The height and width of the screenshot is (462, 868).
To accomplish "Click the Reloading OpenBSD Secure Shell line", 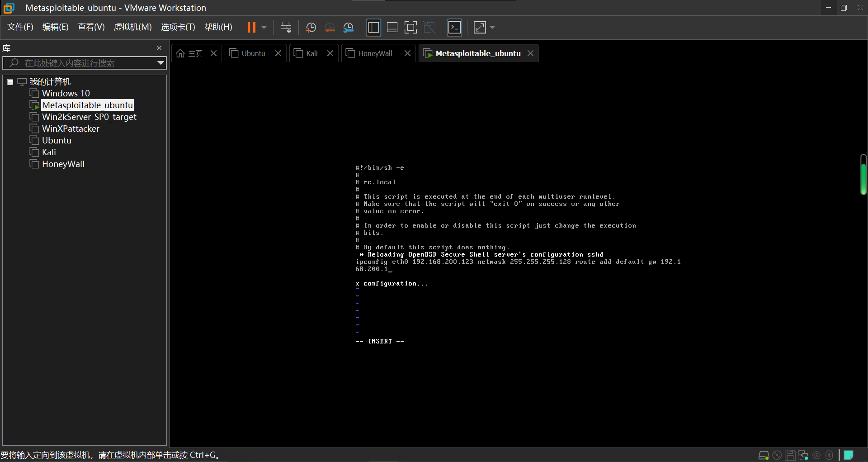I will [482, 255].
